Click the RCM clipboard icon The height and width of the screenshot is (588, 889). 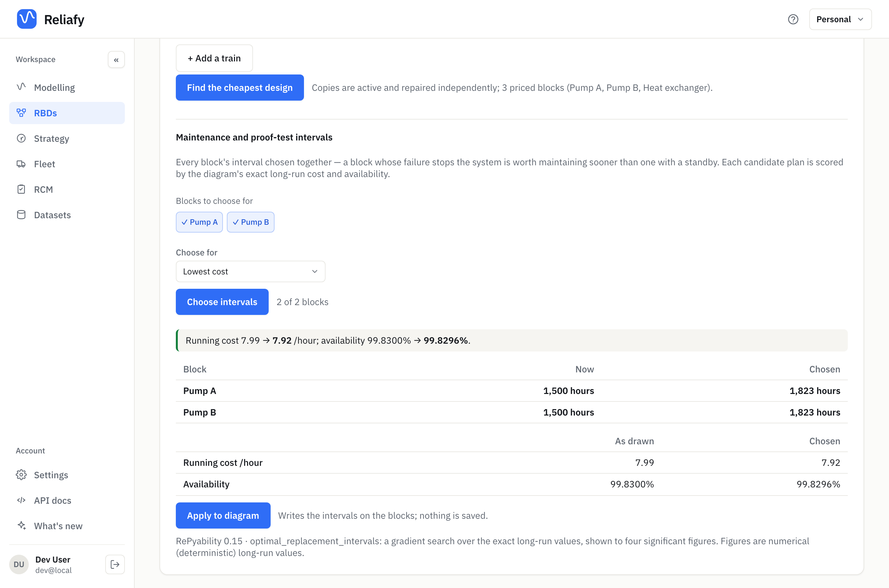pos(21,189)
